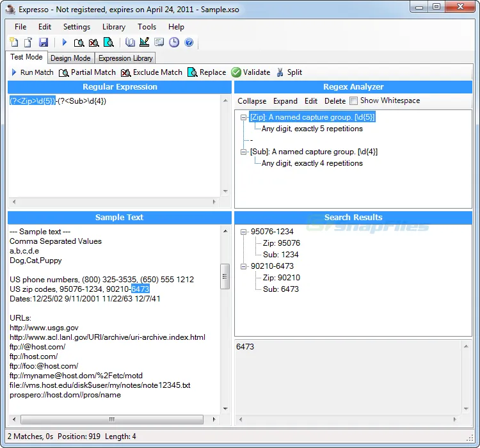Click the New project icon in the toolbar
480x448 pixels.
pos(14,42)
